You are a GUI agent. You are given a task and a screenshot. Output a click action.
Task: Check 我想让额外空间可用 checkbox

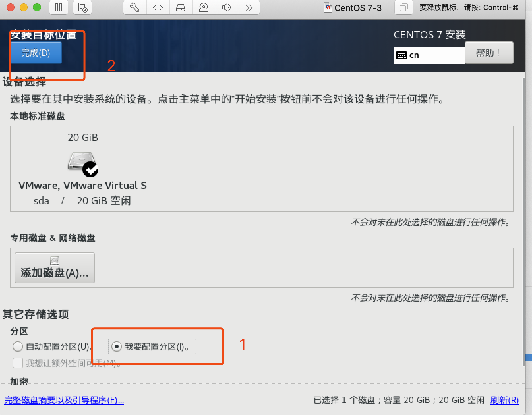[x=18, y=363]
